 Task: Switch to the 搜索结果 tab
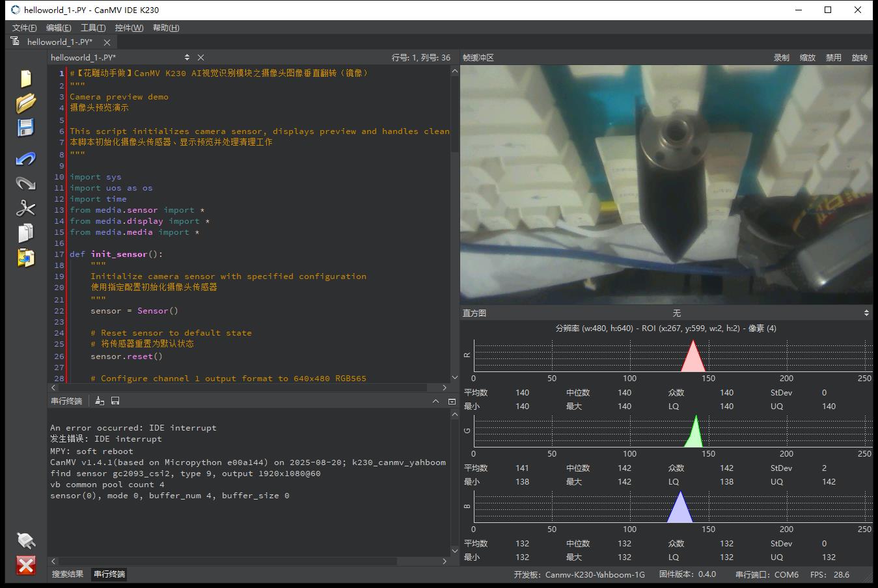point(68,574)
